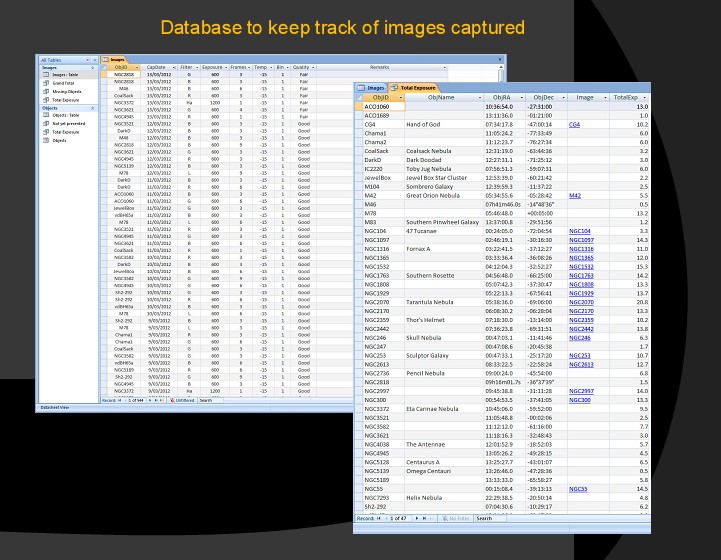This screenshot has height=560, width=721.
Task: Click the vertical scrollbar of the Images table
Action: click(x=501, y=74)
